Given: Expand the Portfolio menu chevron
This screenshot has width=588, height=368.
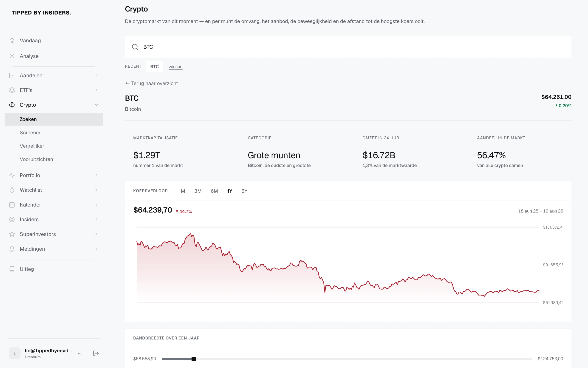Looking at the screenshot, I should pos(96,175).
